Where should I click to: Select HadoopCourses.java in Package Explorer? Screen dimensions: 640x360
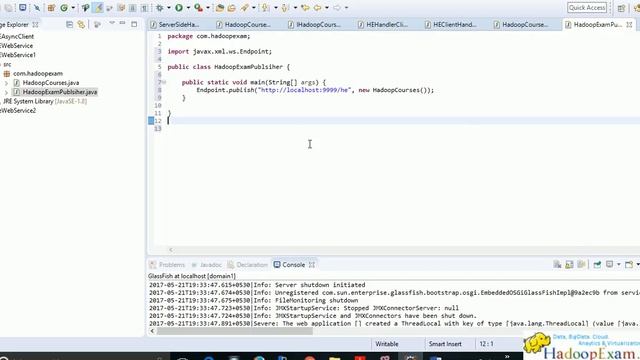[x=51, y=83]
